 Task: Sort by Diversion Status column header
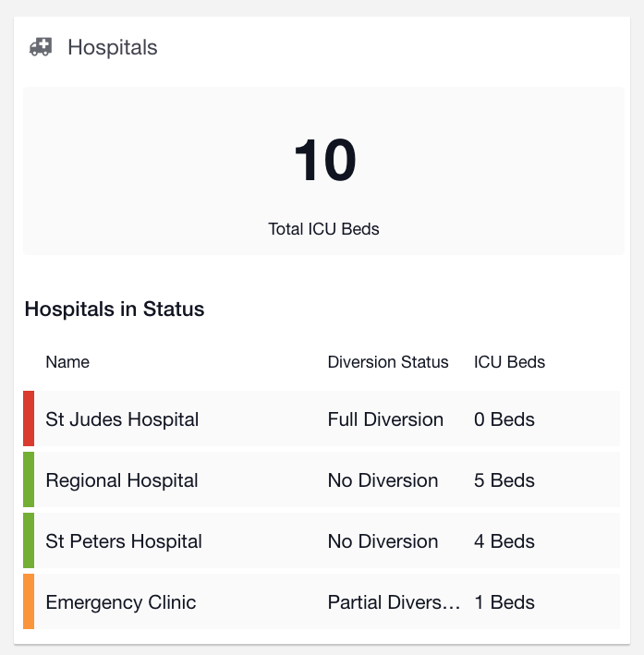[388, 362]
